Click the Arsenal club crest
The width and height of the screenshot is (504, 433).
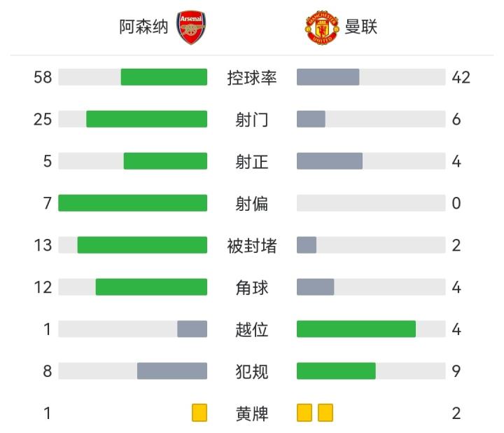(x=191, y=28)
